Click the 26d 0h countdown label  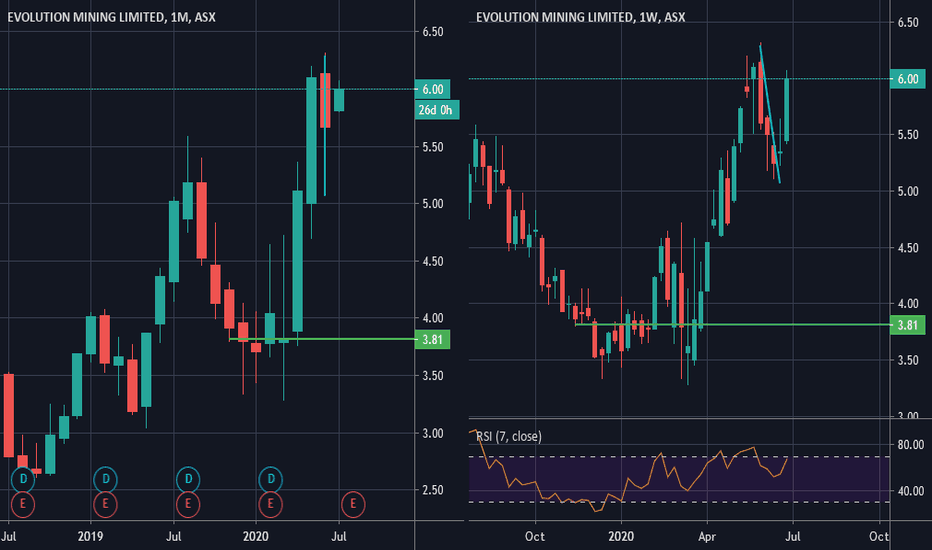click(437, 110)
